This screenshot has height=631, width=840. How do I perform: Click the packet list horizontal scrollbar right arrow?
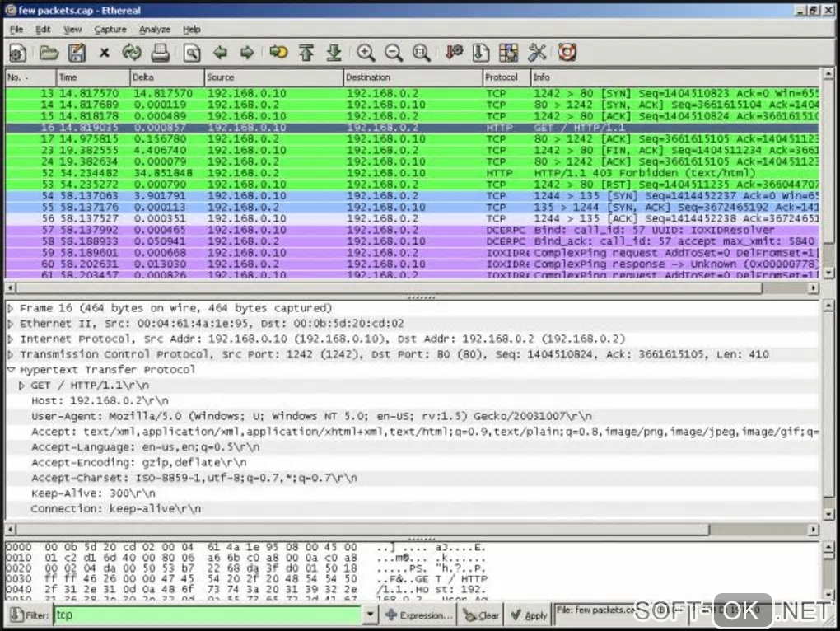click(813, 288)
